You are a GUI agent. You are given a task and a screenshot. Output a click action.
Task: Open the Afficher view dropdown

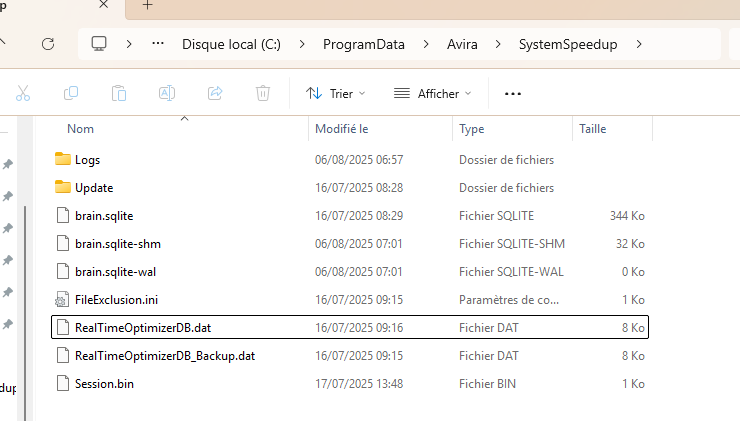(x=432, y=93)
